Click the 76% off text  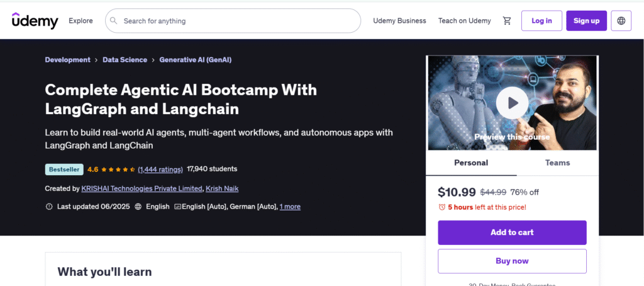[x=525, y=192]
